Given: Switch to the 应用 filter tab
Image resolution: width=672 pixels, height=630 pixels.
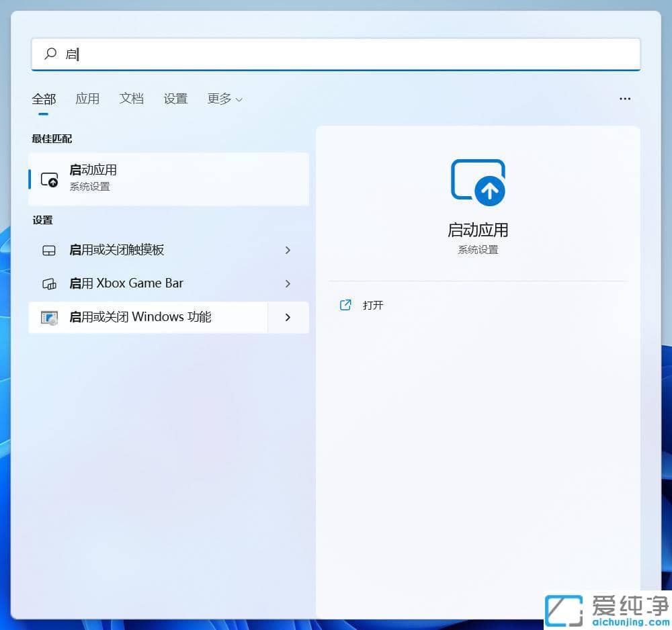Looking at the screenshot, I should click(87, 99).
